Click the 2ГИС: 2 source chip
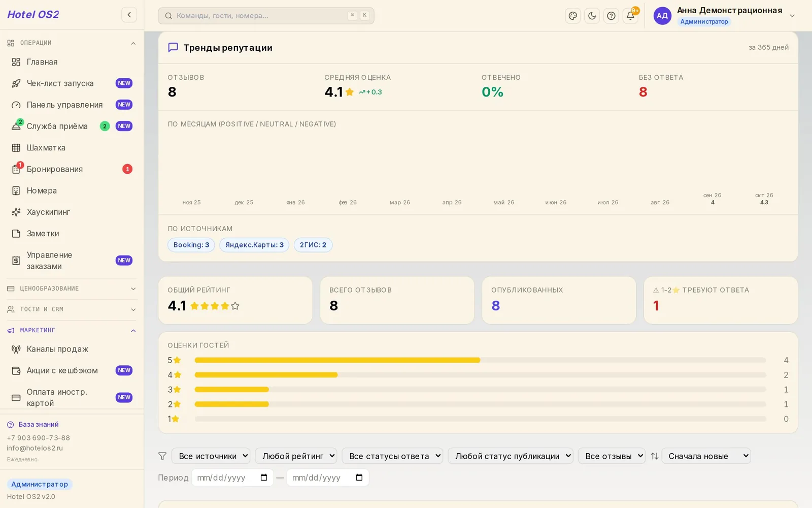 (x=313, y=245)
